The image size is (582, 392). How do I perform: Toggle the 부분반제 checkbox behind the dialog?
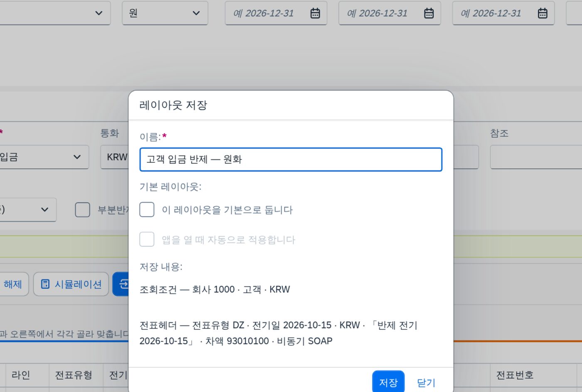(x=82, y=210)
